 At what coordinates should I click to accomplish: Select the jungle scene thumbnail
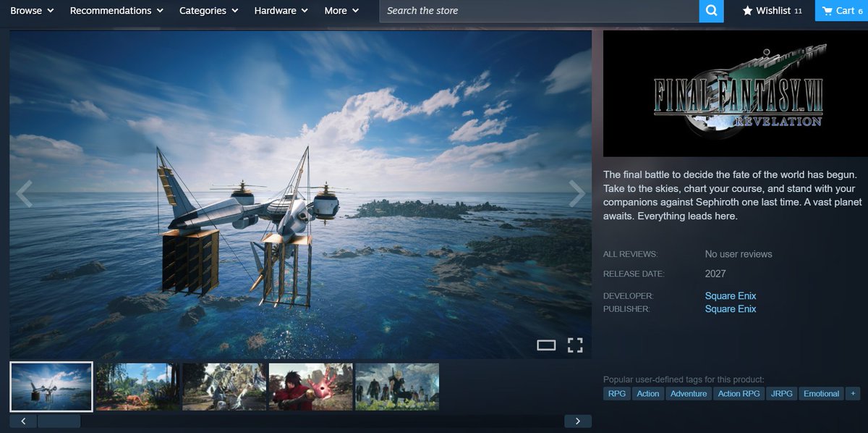tap(137, 387)
